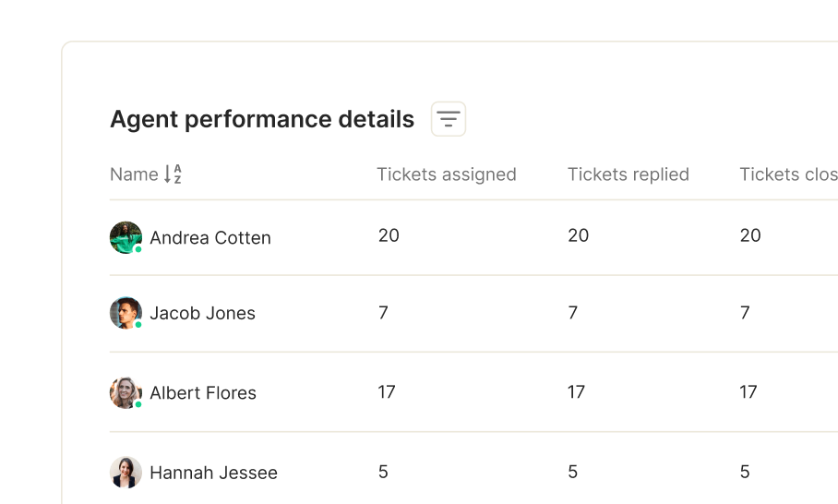Screen dimensions: 838x504
Task: Sort names with the A-Z arrow icon
Action: pos(173,174)
